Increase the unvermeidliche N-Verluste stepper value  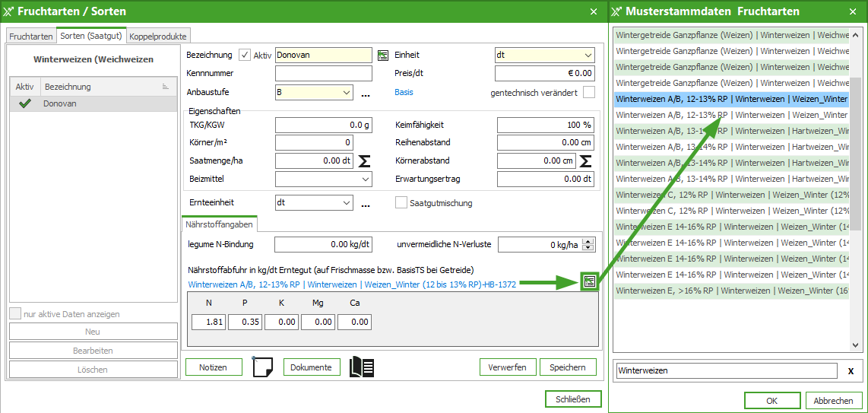pos(589,241)
